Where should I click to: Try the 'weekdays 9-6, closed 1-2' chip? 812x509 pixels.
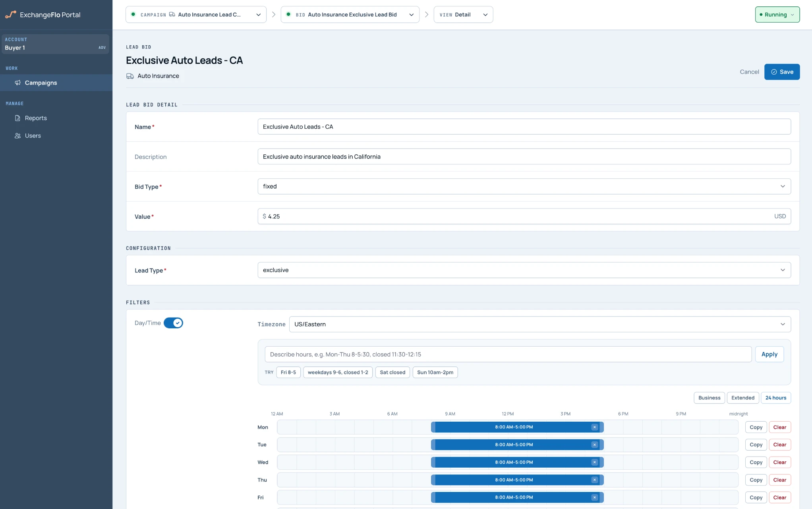coord(338,372)
